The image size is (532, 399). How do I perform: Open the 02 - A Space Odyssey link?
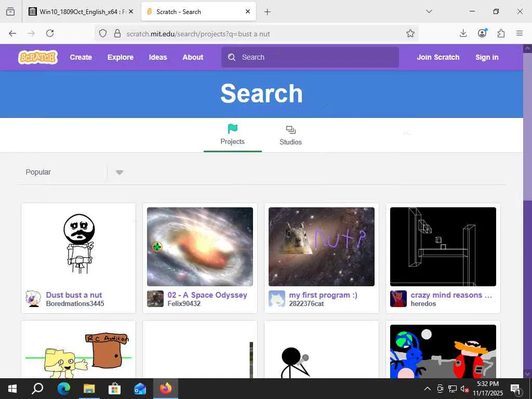(x=207, y=295)
